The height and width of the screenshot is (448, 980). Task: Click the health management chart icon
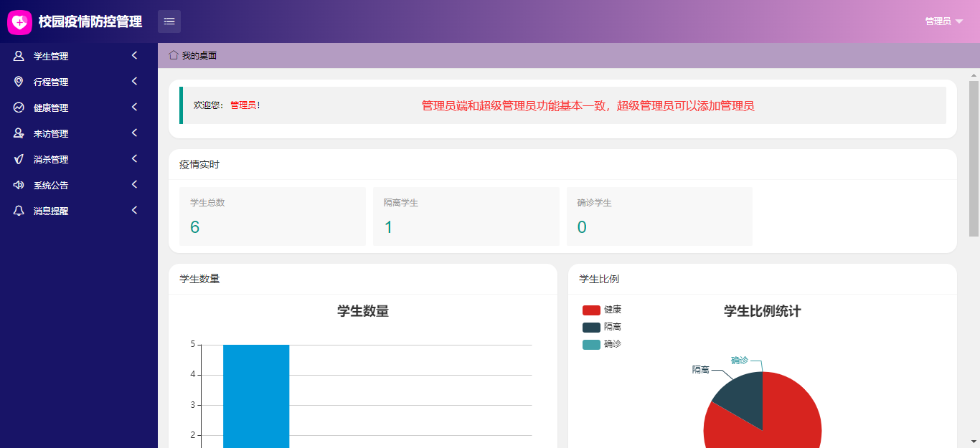coord(19,108)
